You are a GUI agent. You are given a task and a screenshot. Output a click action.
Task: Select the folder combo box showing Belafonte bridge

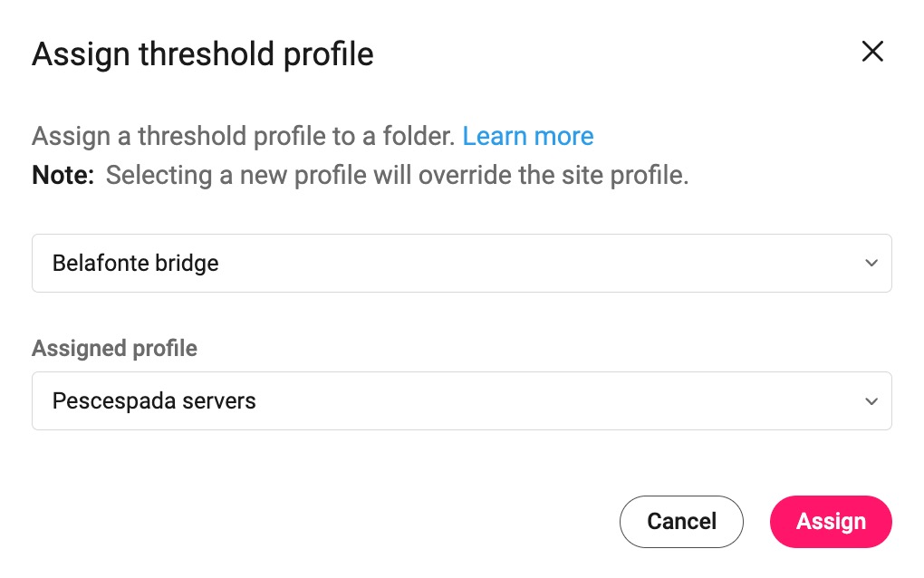click(461, 264)
